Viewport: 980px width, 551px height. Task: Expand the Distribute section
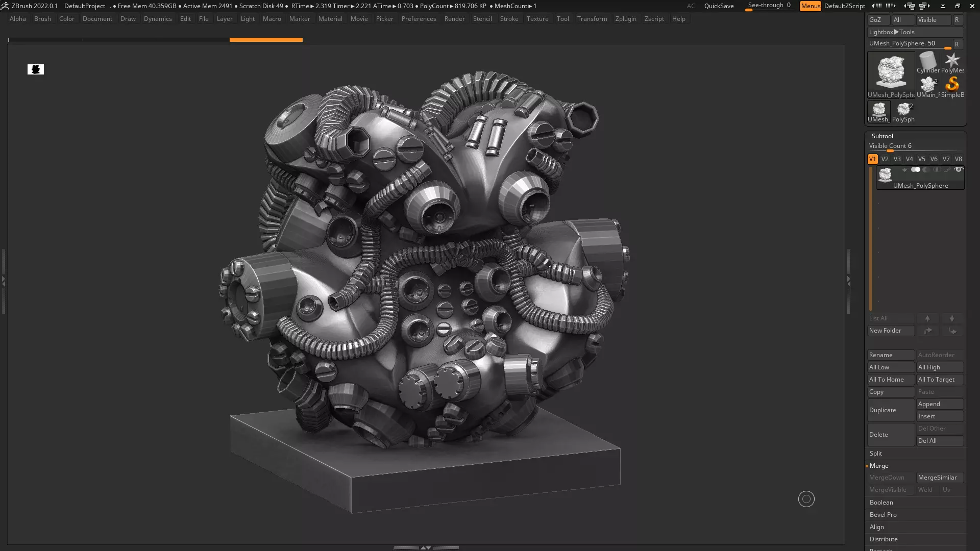pyautogui.click(x=884, y=539)
